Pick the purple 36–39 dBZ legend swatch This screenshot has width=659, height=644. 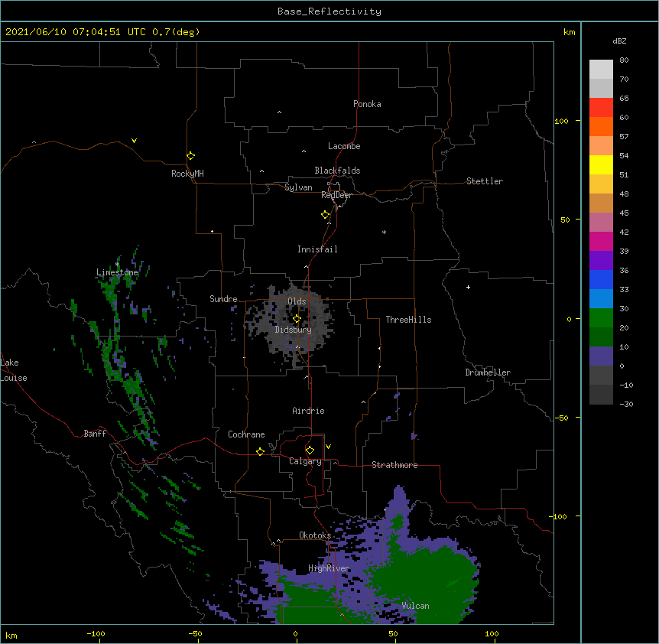click(x=601, y=261)
